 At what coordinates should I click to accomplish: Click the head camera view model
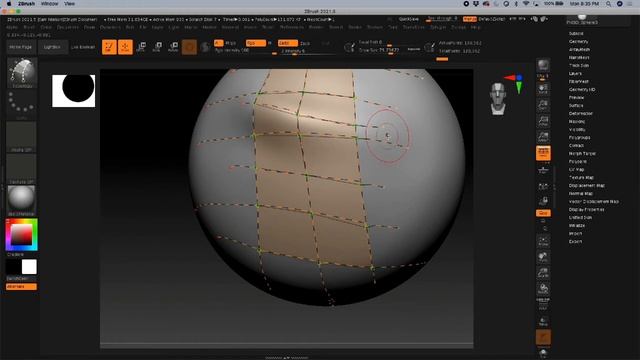coord(498,98)
